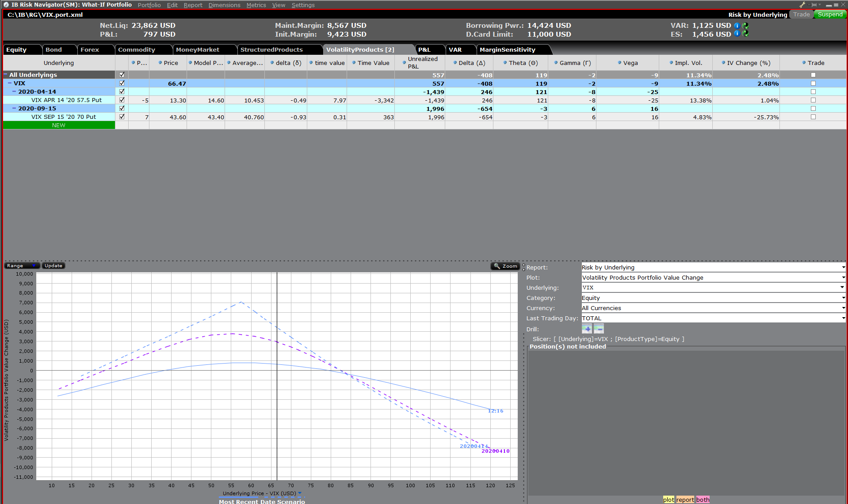Screen dimensions: 848x504
Task: Open the Metrics menu
Action: (256, 5)
